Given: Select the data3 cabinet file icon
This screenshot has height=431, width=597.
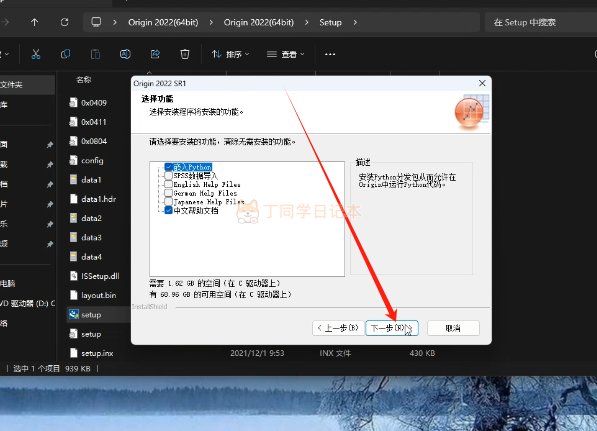Looking at the screenshot, I should (x=73, y=237).
